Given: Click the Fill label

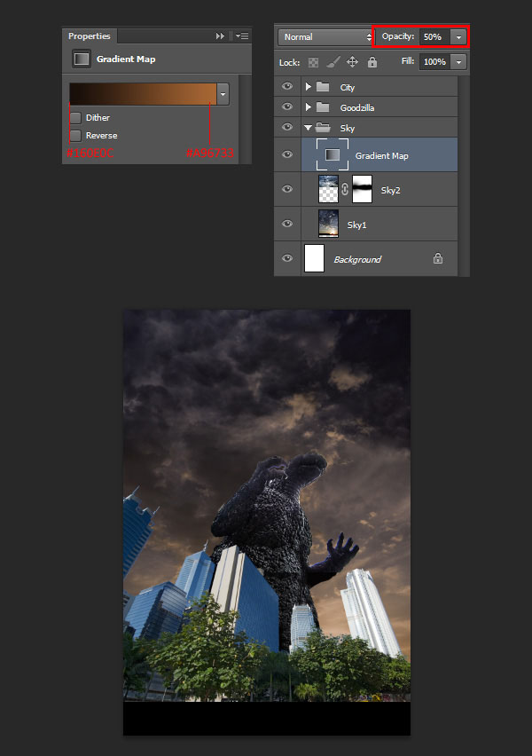Looking at the screenshot, I should (408, 60).
